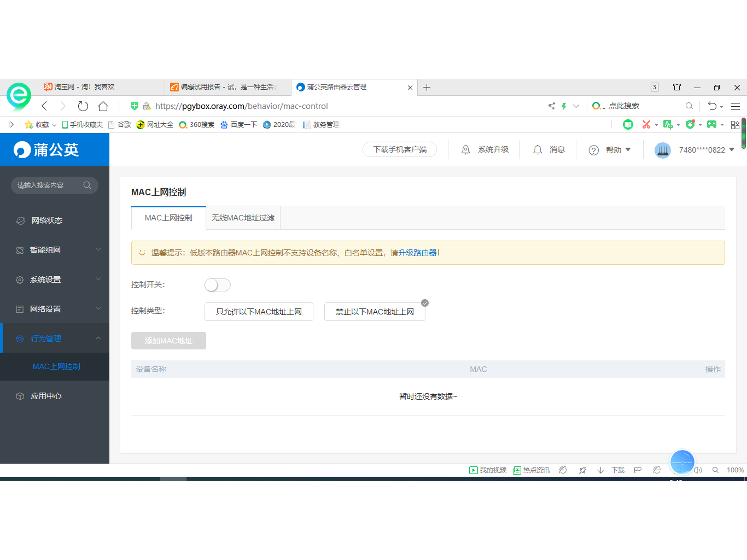Click the red scissors screenshot extension icon
Image resolution: width=747 pixels, height=560 pixels.
[x=646, y=125]
